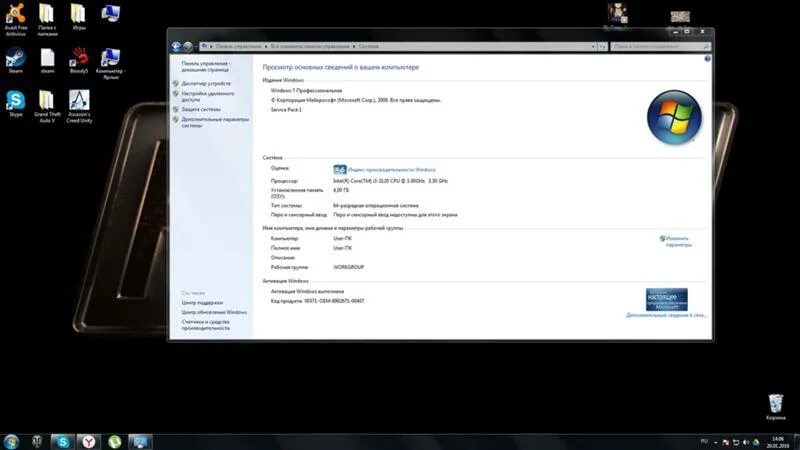Open the Windows Start orb
Screen dimensions: 800x450
(x=11, y=441)
